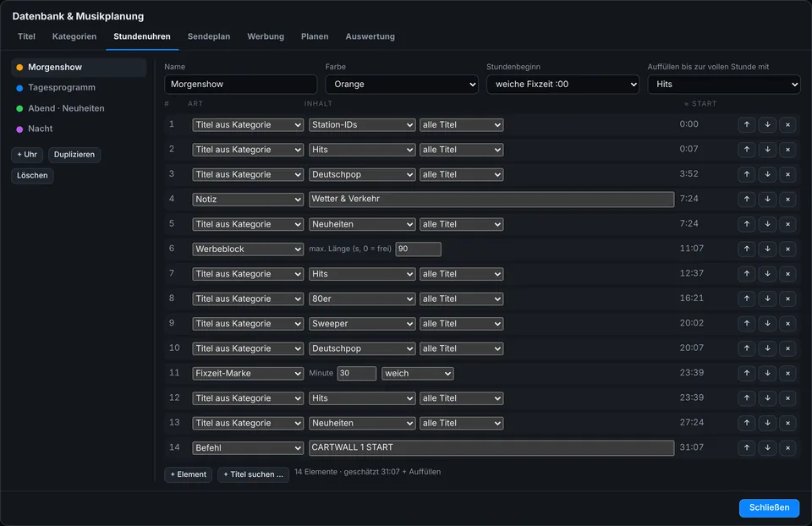The width and height of the screenshot is (812, 526).
Task: Remove the Wetter & Verkehr note row
Action: [787, 199]
